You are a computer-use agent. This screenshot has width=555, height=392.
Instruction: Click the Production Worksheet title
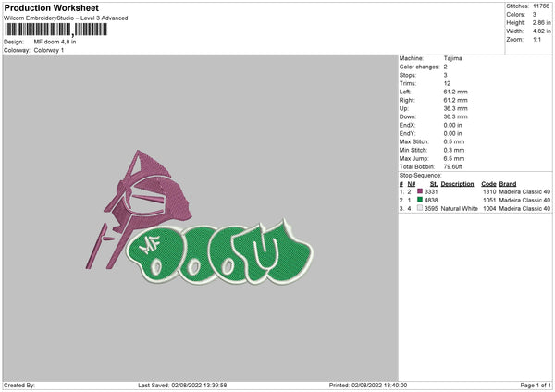51,8
